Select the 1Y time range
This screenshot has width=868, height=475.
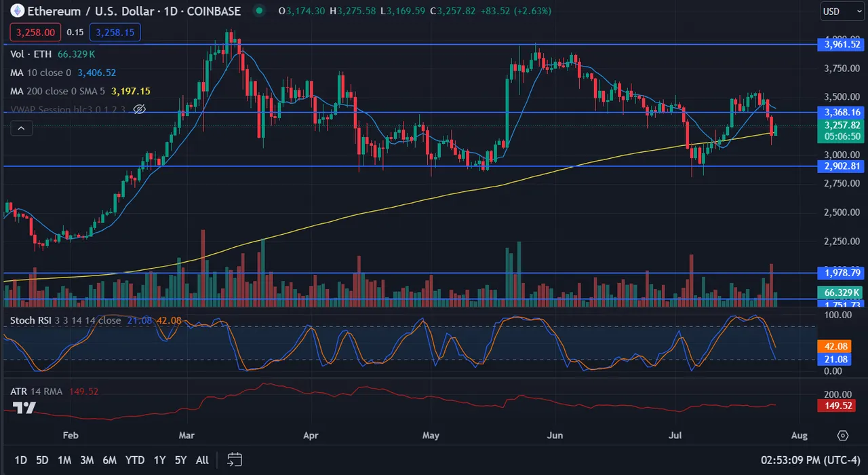[x=159, y=460]
